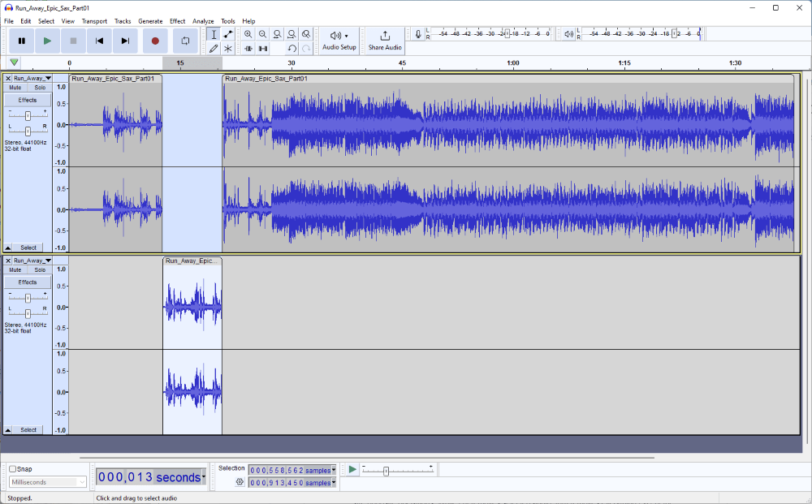Viewport: 812px width, 504px height.
Task: Select the Envelope tool
Action: [x=228, y=34]
